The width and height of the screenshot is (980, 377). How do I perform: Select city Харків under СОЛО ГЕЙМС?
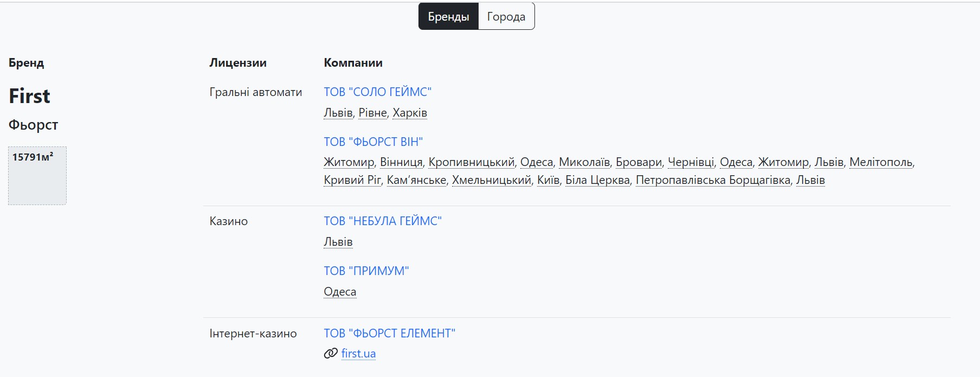point(409,113)
